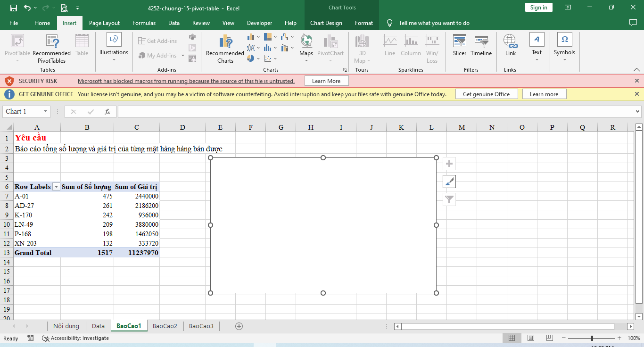This screenshot has width=644, height=347.
Task: Go to the Nội dung sheet tab
Action: [66, 326]
